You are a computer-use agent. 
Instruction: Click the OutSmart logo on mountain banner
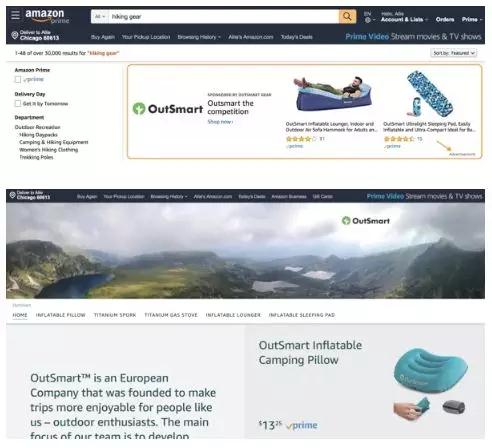366,221
